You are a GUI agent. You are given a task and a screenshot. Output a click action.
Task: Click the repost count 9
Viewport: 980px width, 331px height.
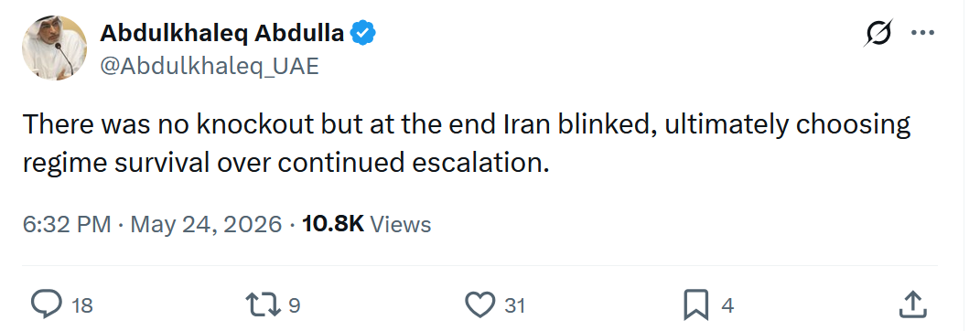(x=295, y=305)
